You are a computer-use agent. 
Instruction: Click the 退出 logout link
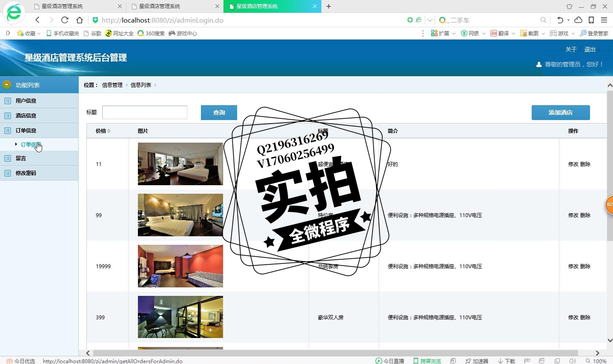coord(590,49)
